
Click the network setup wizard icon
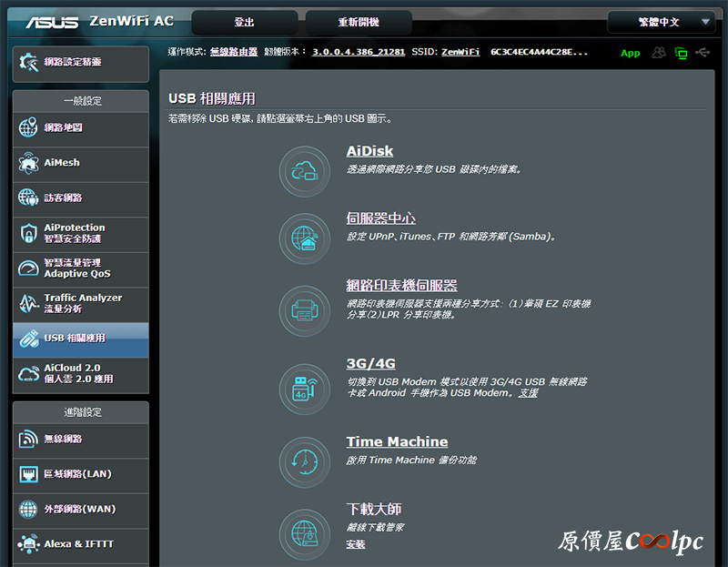tap(29, 62)
